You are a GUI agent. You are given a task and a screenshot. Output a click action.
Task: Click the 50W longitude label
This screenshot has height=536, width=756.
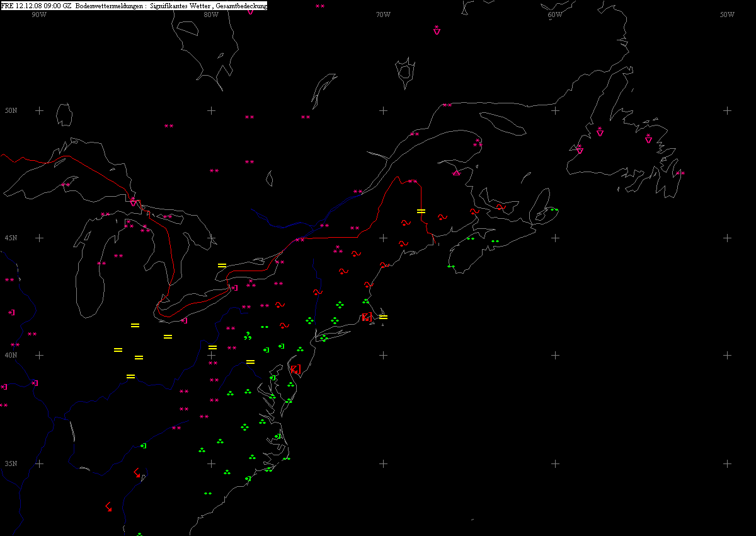click(727, 15)
